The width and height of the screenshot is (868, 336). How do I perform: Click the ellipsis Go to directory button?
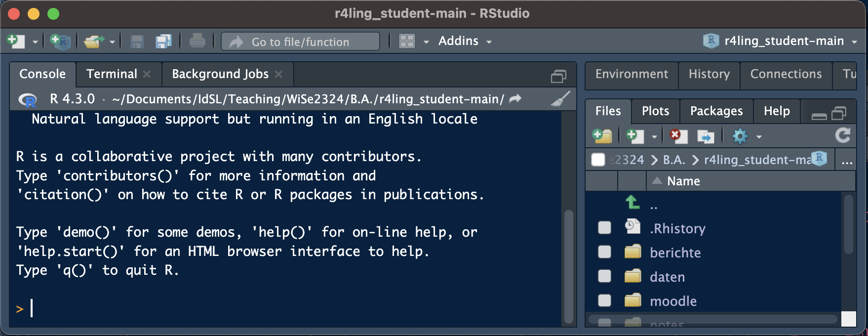click(847, 160)
